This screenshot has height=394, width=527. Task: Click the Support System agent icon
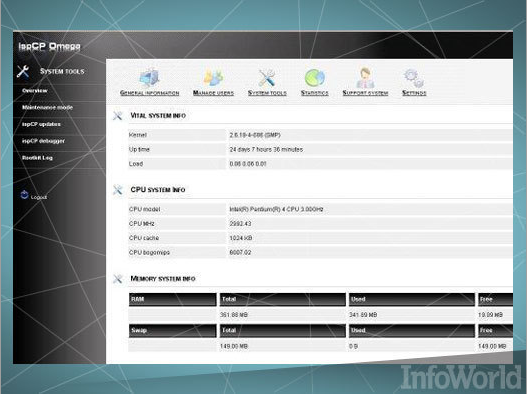coord(365,77)
